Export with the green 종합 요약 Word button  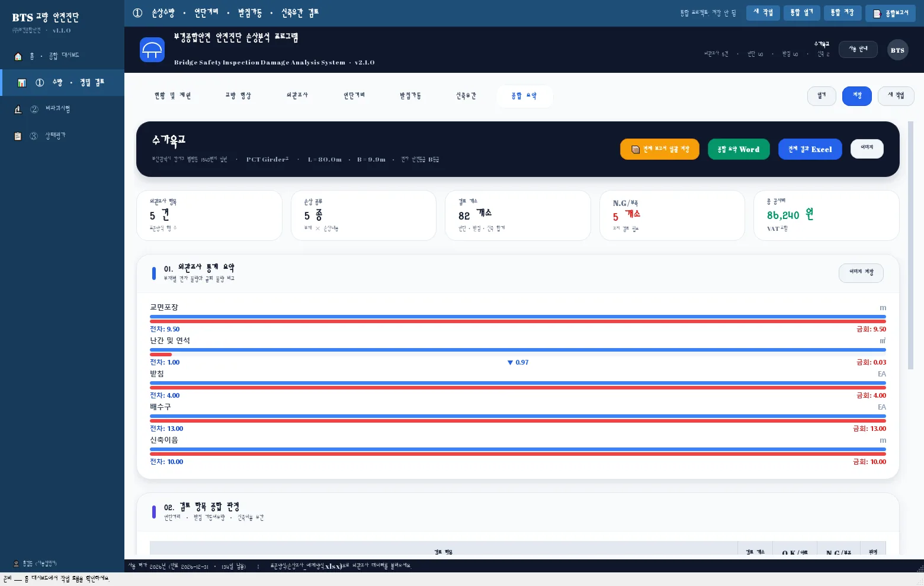(739, 149)
